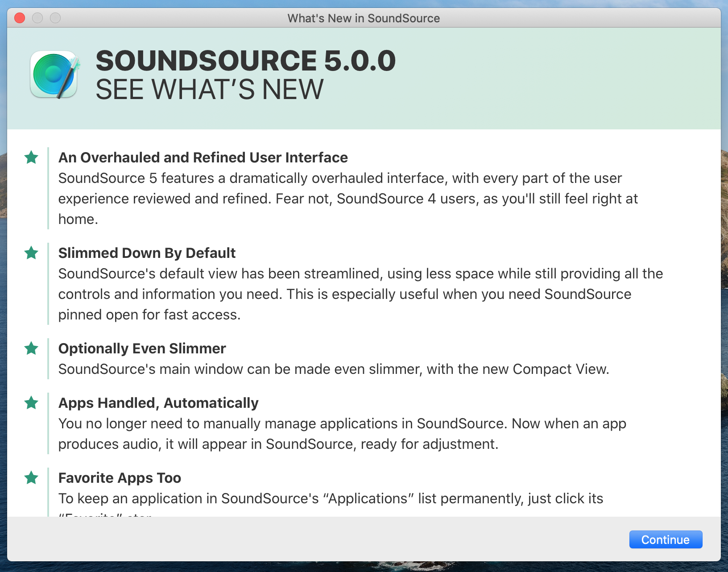Click the Continue button

point(666,539)
